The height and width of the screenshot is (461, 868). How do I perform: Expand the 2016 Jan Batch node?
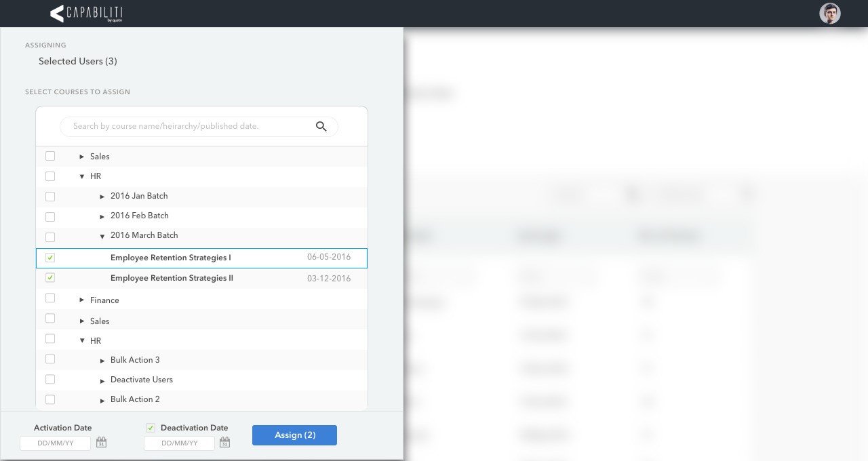(x=102, y=197)
